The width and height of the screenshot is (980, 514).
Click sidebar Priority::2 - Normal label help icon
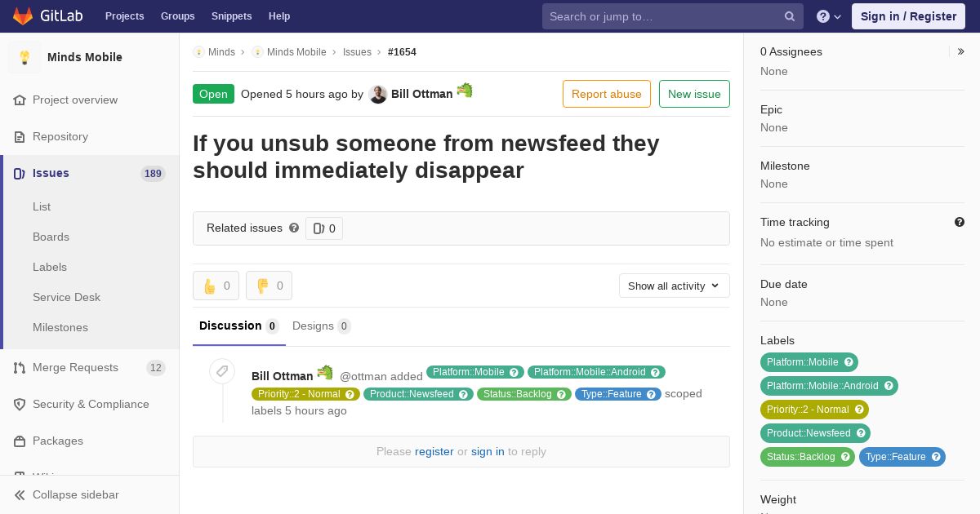859,410
